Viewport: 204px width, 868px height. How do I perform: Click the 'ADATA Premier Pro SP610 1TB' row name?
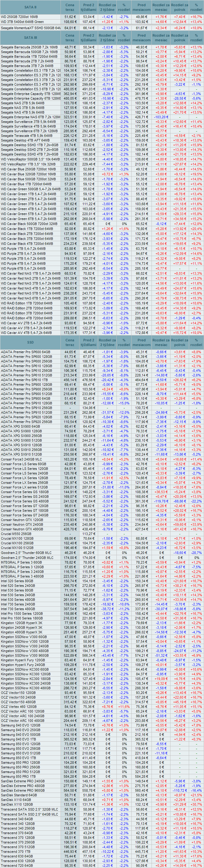pos(24,380)
